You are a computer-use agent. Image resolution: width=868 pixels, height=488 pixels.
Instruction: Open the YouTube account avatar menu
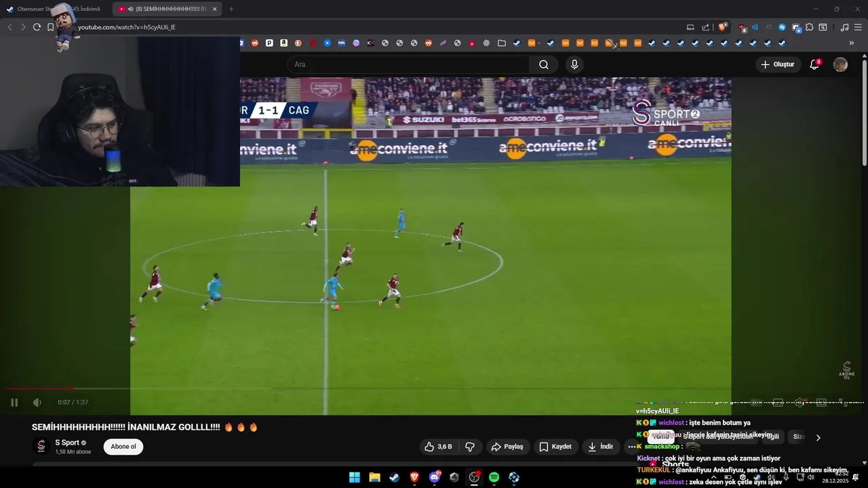coord(840,64)
